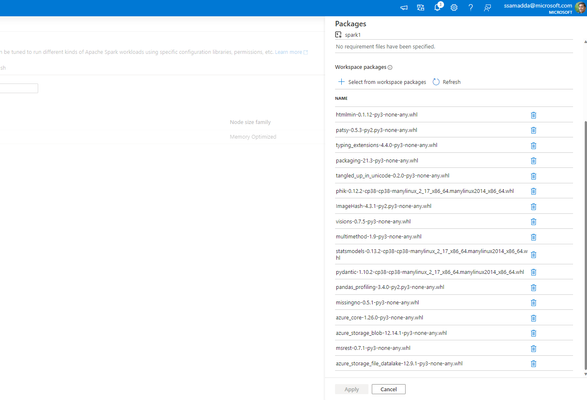Open the portal settings gear

click(x=454, y=7)
